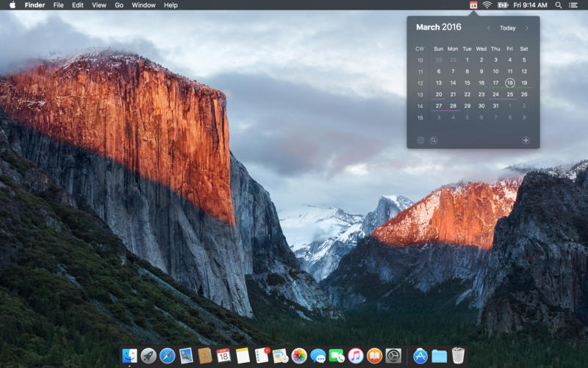Image resolution: width=588 pixels, height=368 pixels.
Task: Open Spotlight search in the menu bar
Action: (559, 5)
